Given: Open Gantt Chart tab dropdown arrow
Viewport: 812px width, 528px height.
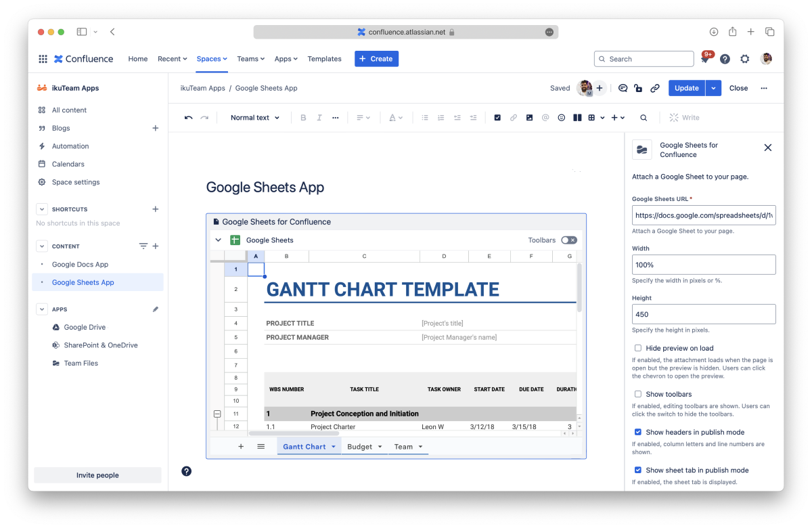Looking at the screenshot, I should click(334, 447).
